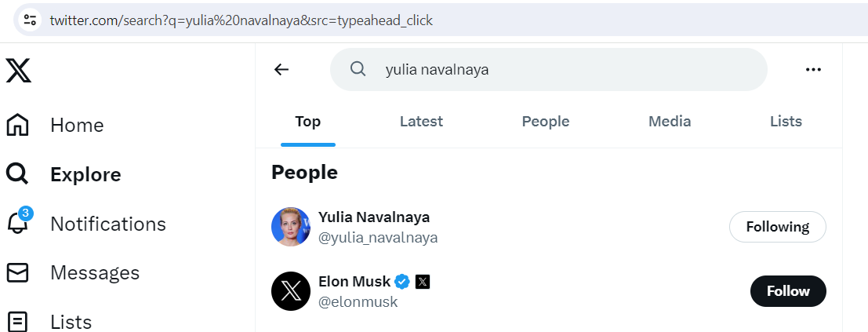Screen dimensions: 868x332
Task: Click Yulia Navalnaya's profile picture
Action: (291, 227)
